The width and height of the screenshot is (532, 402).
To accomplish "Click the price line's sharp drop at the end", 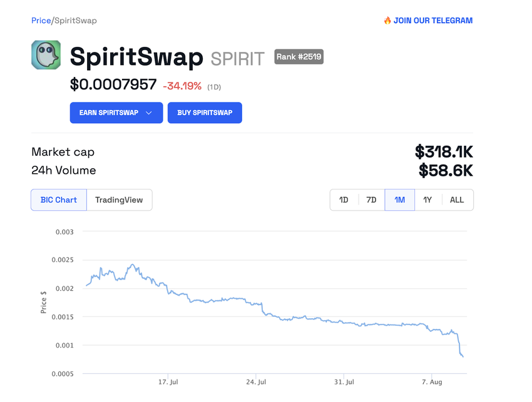I will 460,347.
